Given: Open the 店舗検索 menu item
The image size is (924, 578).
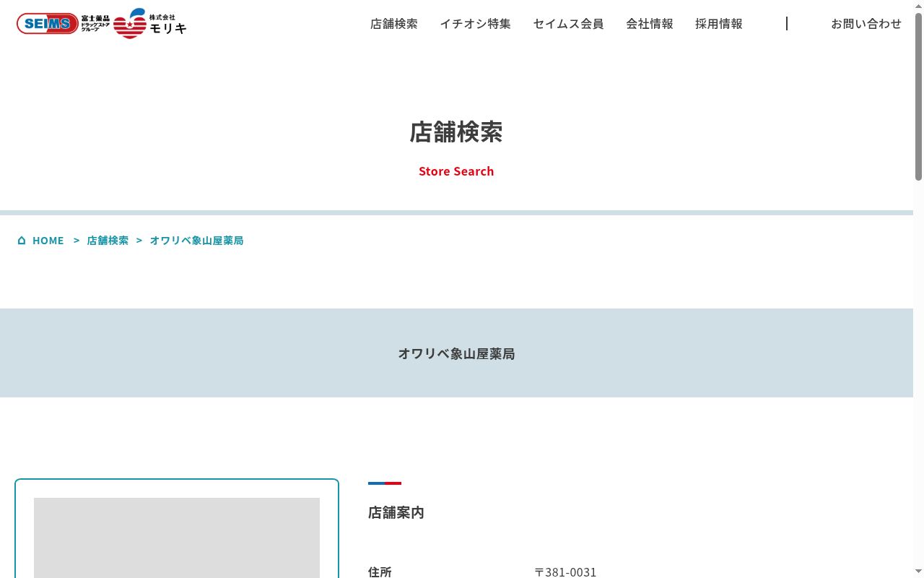Looking at the screenshot, I should click(x=394, y=24).
